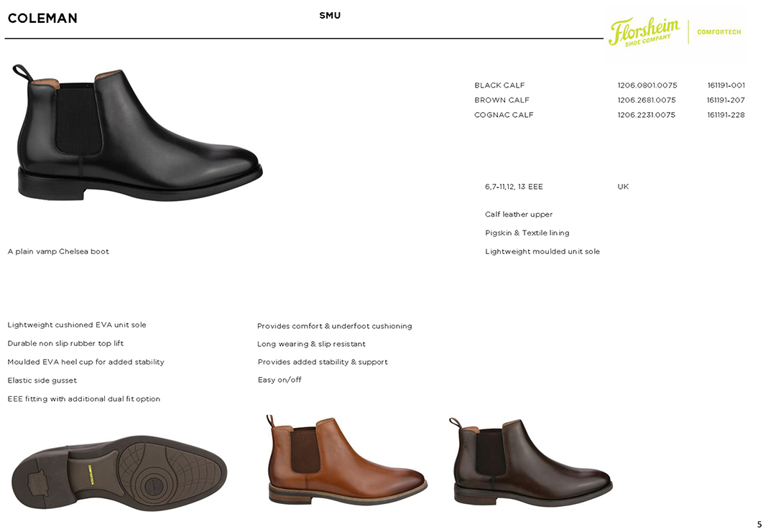Click Provides comfort & underfoot cushioning text

(x=335, y=326)
